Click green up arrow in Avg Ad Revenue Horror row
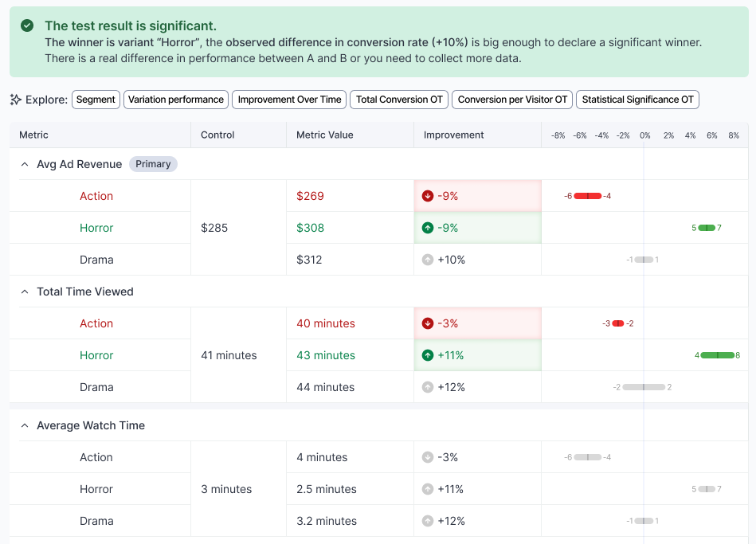This screenshot has width=756, height=544. 428,228
